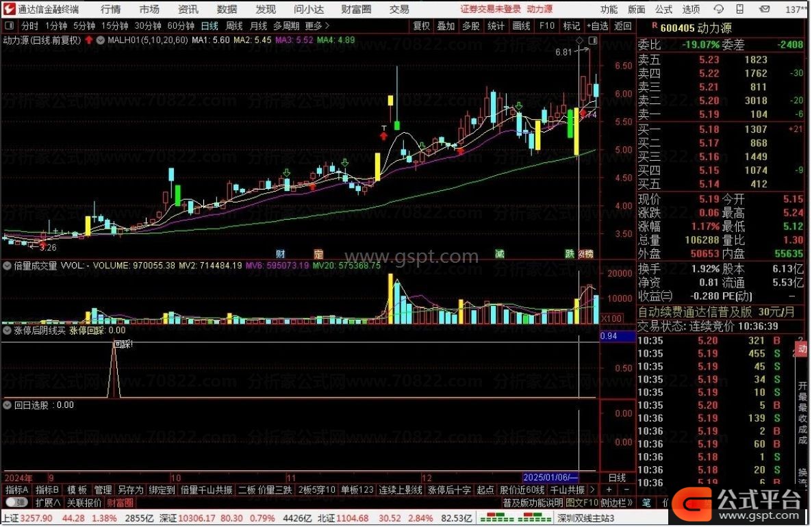Click the 关联报价 tab

tap(84, 502)
